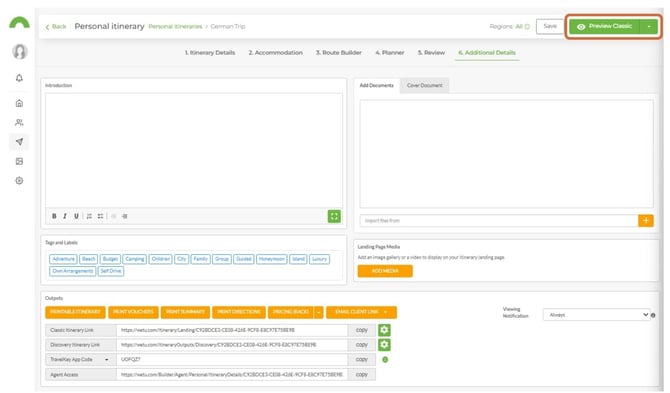Open the Pricing dropdown arrow

pos(318,312)
